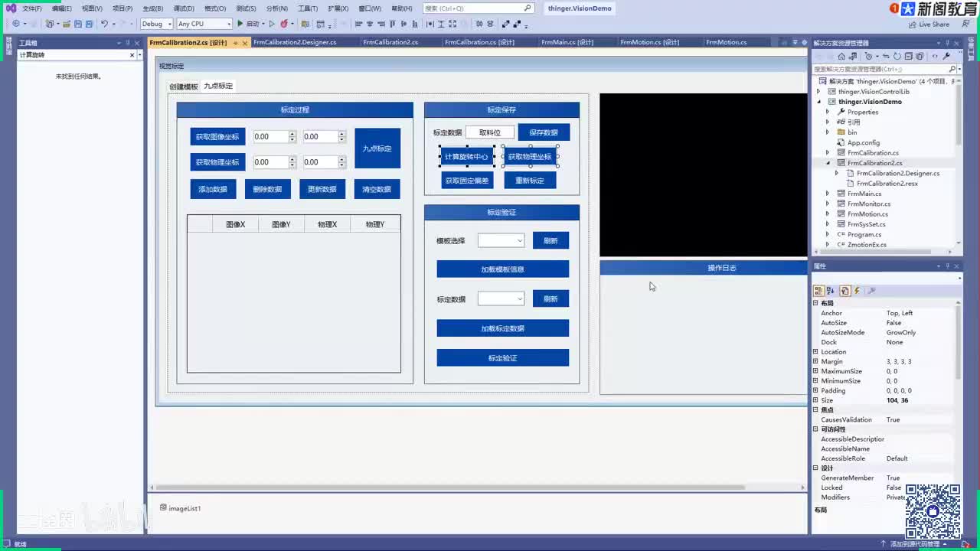Switch to FrmCalibration2.Designer.cs tab
This screenshot has height=551, width=980.
pyautogui.click(x=295, y=42)
